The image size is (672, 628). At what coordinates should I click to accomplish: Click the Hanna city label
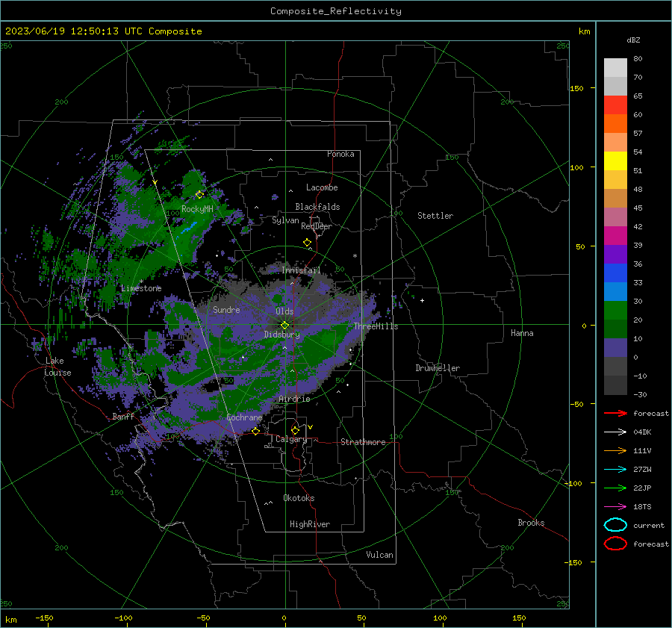click(x=522, y=333)
